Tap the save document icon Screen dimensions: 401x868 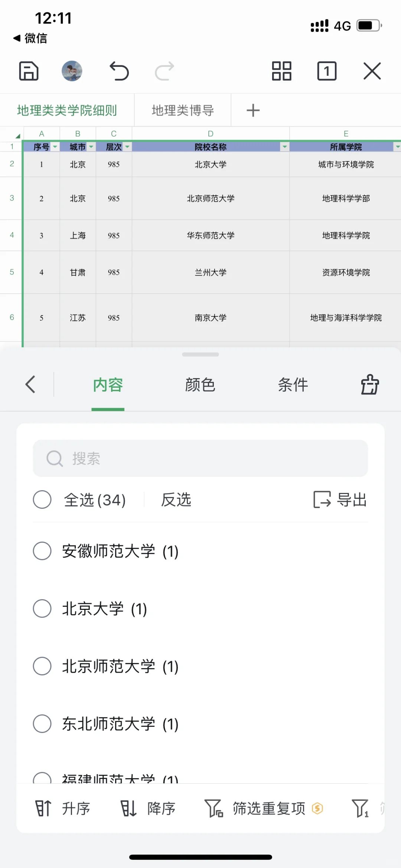click(29, 71)
